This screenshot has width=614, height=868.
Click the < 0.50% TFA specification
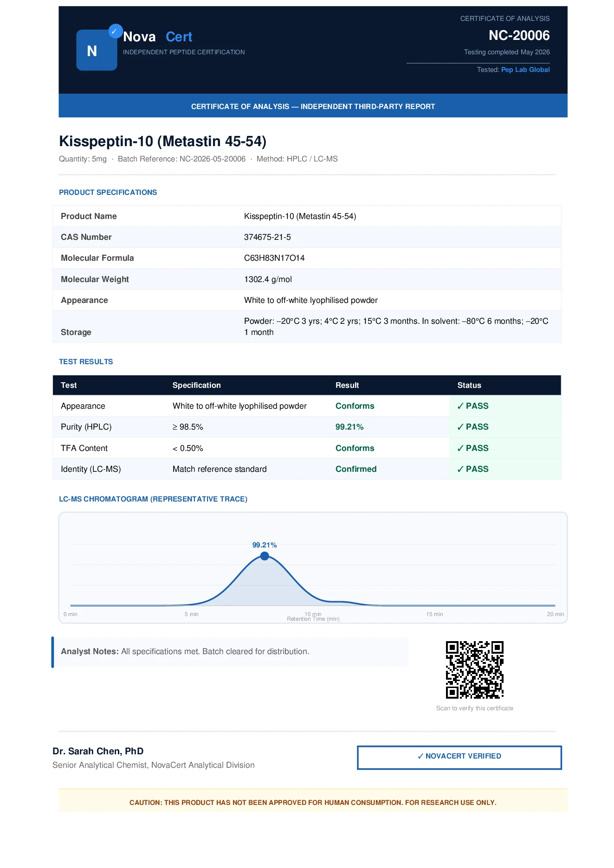coord(188,448)
